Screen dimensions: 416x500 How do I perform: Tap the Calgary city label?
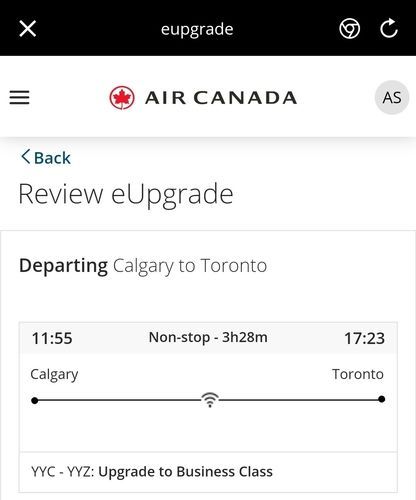pos(54,375)
